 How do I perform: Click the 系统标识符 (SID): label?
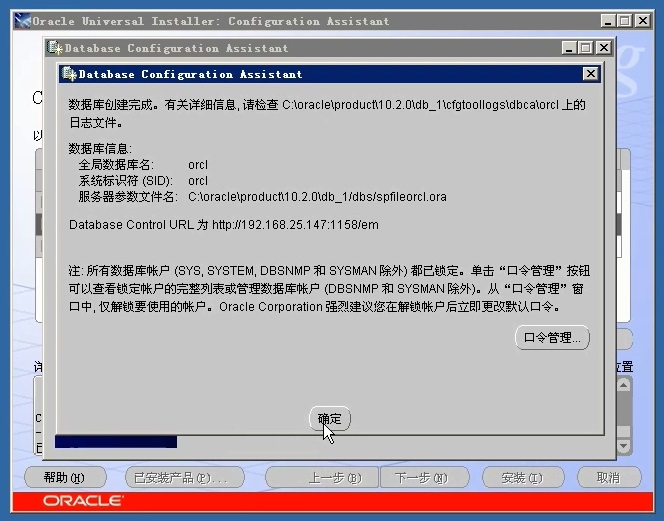125,181
